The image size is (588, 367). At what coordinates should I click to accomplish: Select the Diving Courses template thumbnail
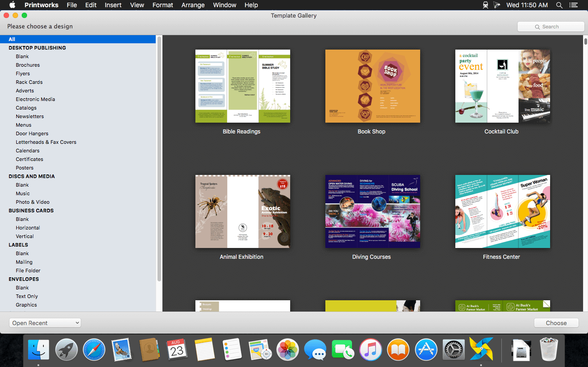coord(373,211)
